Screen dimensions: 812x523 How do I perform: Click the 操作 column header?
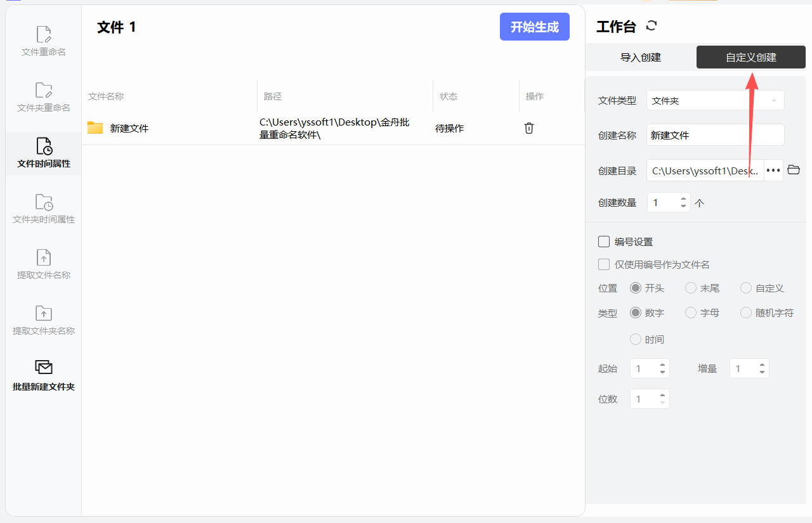click(535, 96)
